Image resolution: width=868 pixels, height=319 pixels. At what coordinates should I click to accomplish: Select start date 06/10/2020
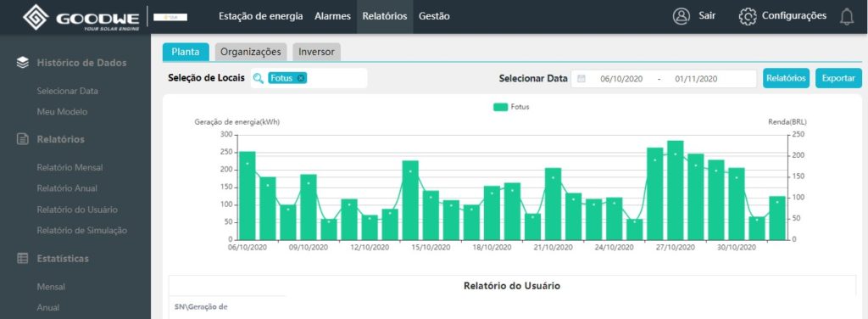[621, 79]
